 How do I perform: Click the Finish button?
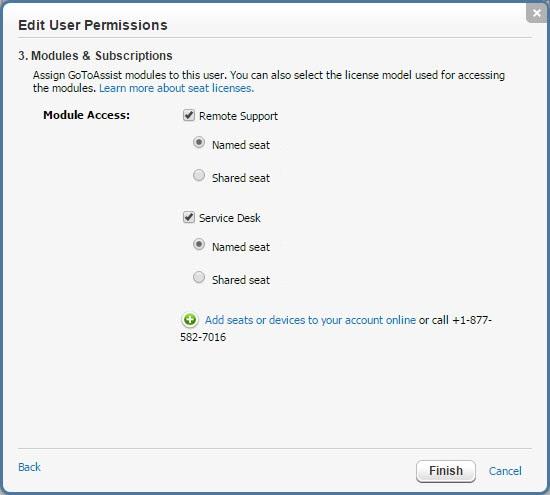coord(446,471)
